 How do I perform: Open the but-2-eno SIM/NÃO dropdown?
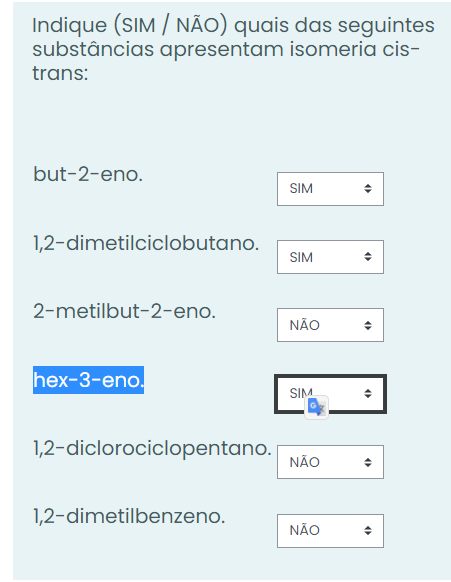(330, 189)
